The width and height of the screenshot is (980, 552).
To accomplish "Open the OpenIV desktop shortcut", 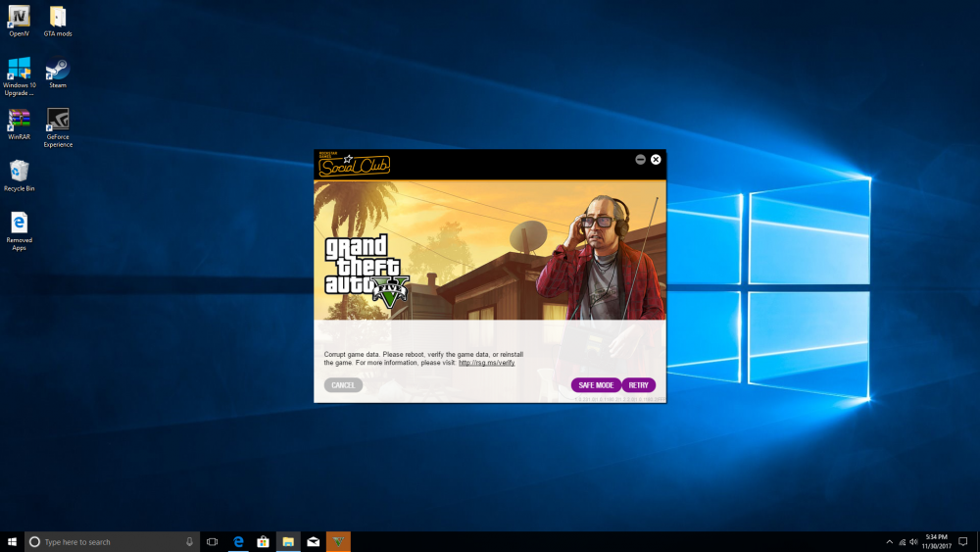I will click(x=19, y=21).
